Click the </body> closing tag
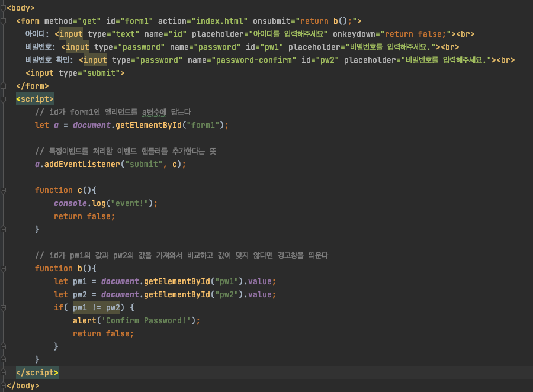The width and height of the screenshot is (533, 392). 23,385
